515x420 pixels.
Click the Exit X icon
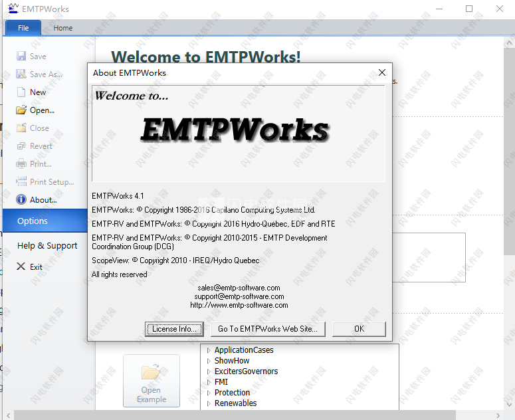pos(21,266)
